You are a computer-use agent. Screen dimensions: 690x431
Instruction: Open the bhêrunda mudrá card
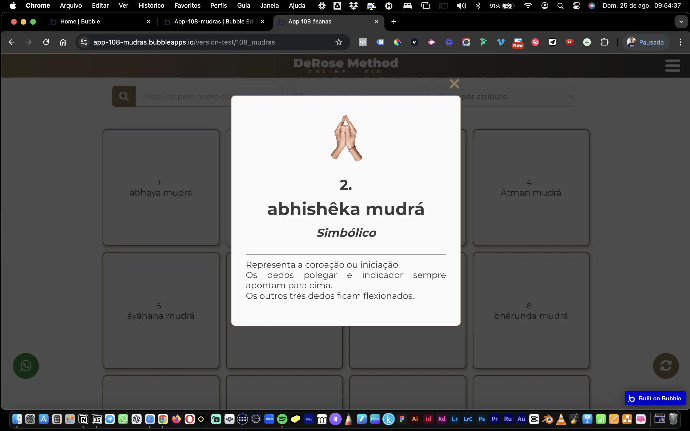531,310
